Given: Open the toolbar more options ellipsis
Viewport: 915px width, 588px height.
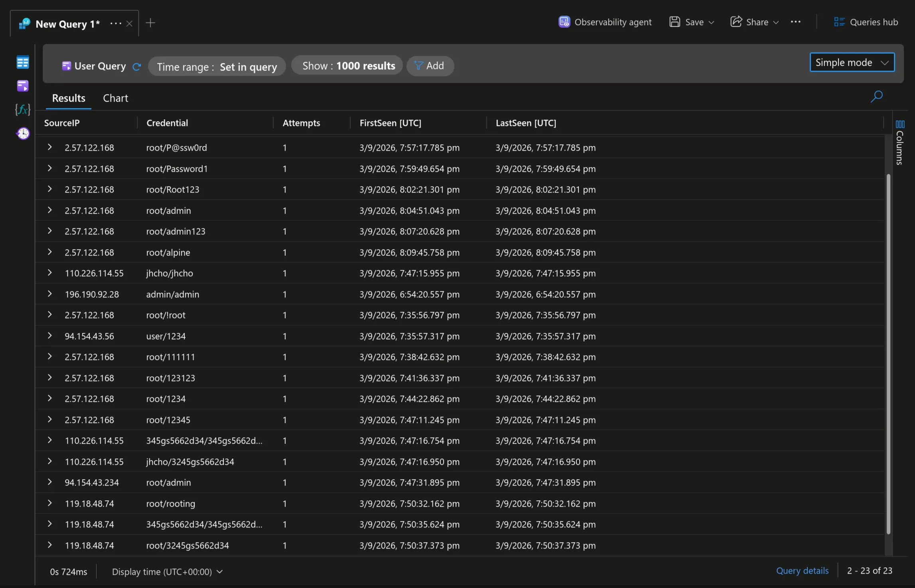Looking at the screenshot, I should pyautogui.click(x=796, y=22).
